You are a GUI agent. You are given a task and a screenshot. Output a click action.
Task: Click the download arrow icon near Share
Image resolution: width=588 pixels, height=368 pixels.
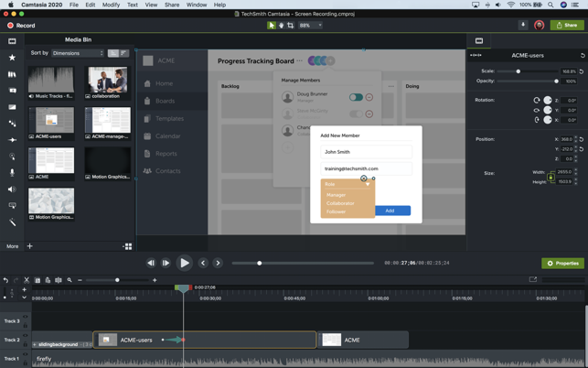523,25
